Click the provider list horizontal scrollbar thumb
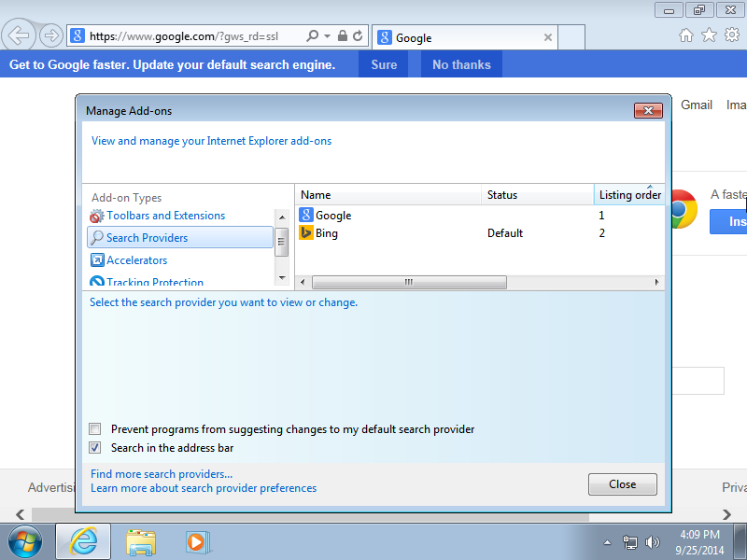 click(x=409, y=282)
